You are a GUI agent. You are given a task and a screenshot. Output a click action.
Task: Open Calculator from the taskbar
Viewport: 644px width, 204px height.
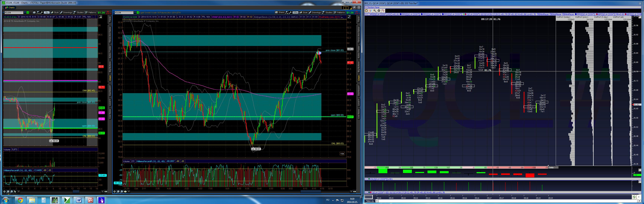click(x=44, y=200)
